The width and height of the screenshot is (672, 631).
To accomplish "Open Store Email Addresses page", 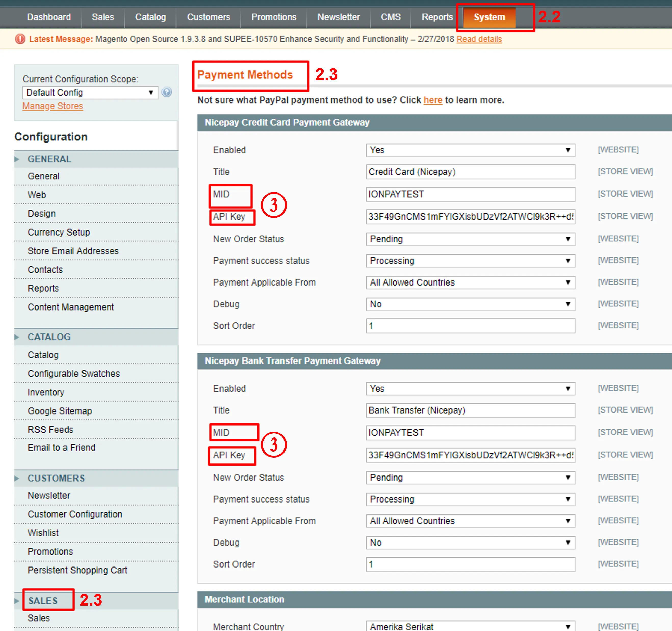I will (x=96, y=251).
